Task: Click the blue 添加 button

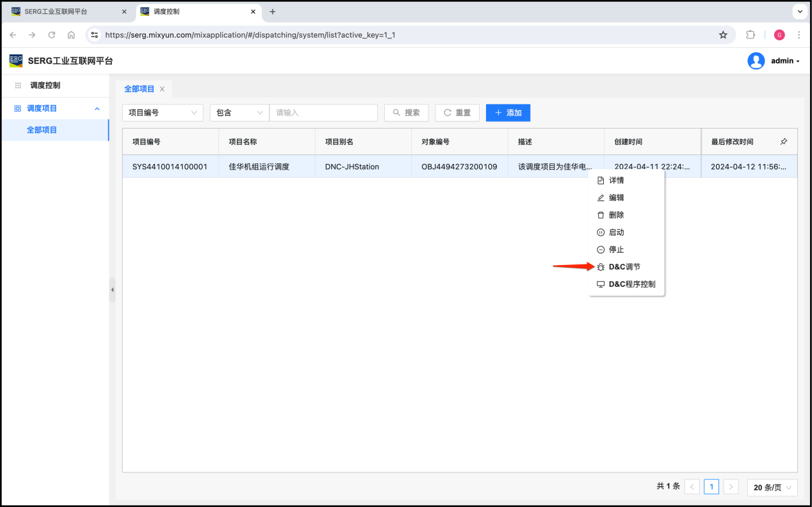Action: 508,113
